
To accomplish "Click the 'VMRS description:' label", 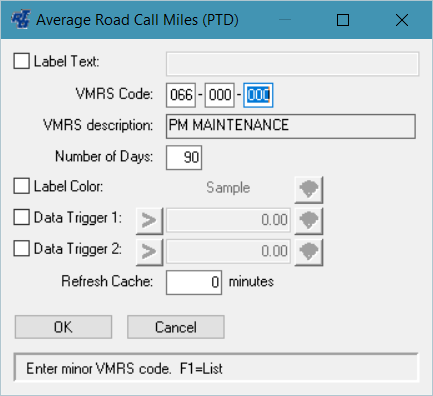I will (x=98, y=125).
